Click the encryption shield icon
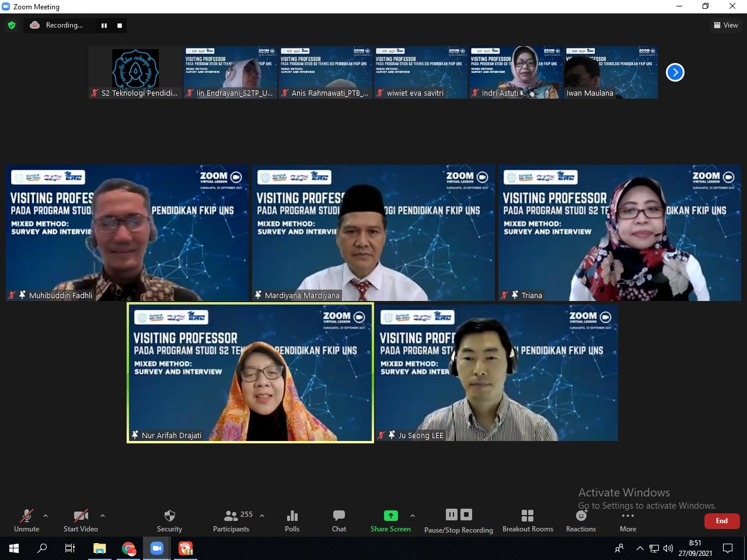The width and height of the screenshot is (747, 560). click(12, 25)
